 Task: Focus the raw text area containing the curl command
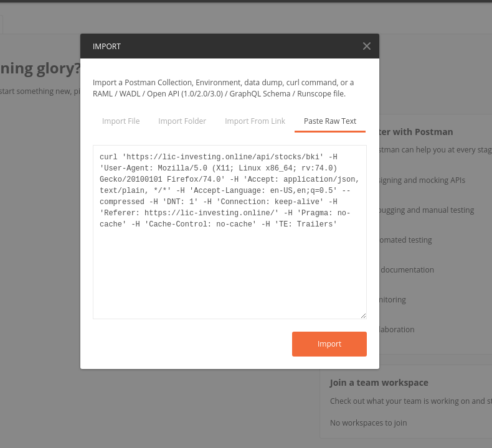(230, 232)
